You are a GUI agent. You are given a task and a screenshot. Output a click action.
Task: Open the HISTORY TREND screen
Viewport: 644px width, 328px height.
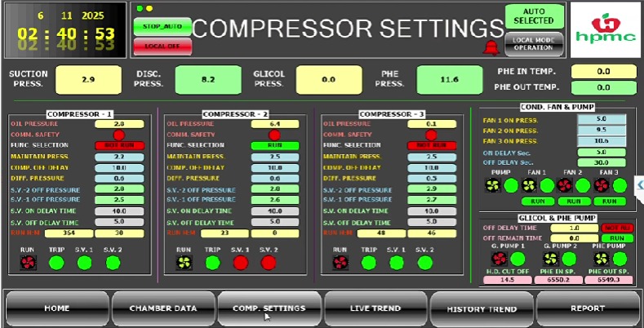[482, 309]
